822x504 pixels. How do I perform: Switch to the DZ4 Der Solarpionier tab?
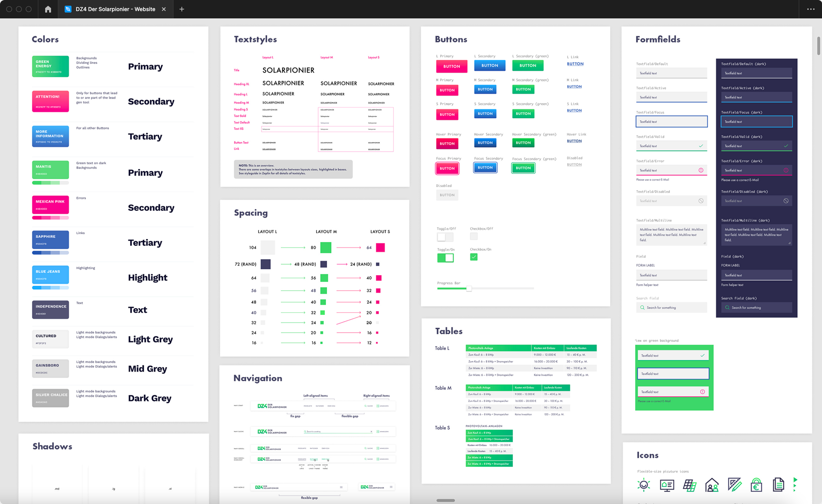pos(114,9)
